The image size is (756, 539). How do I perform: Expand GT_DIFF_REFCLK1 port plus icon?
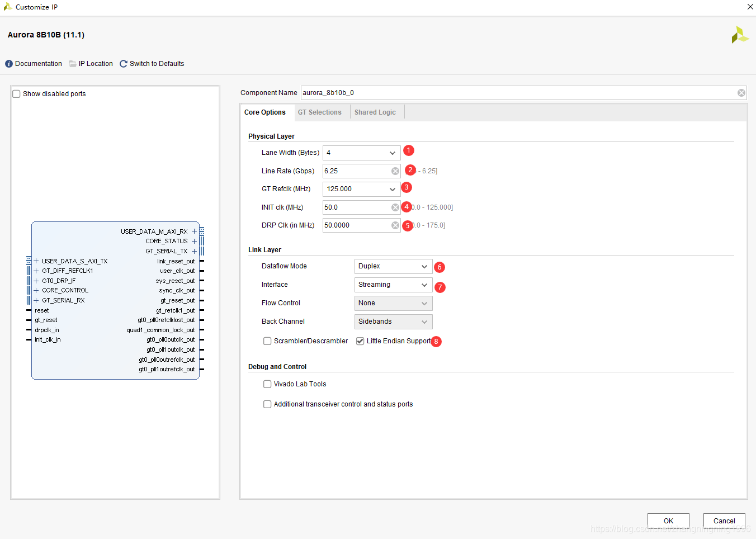coord(36,271)
